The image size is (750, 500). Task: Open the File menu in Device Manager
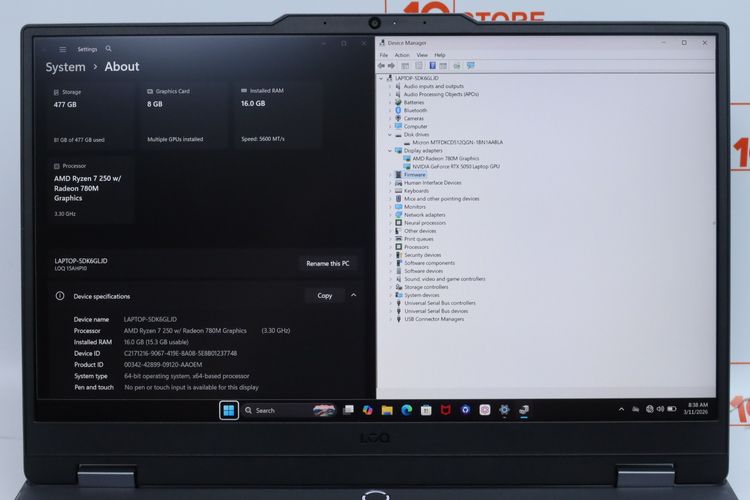(x=384, y=55)
